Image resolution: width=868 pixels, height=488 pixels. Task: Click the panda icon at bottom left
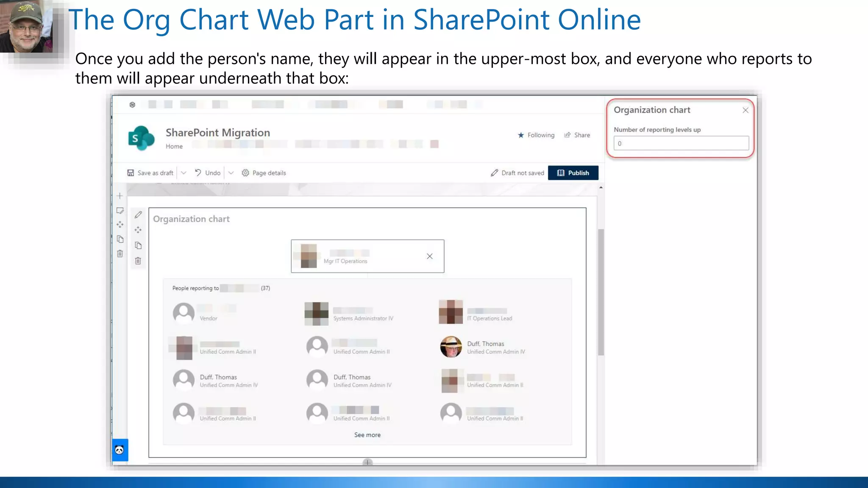(x=120, y=450)
